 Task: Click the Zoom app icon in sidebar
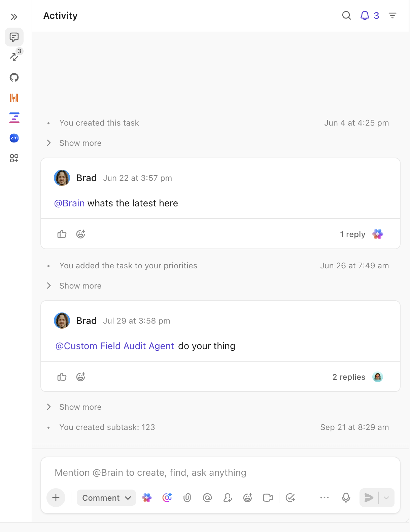[14, 138]
